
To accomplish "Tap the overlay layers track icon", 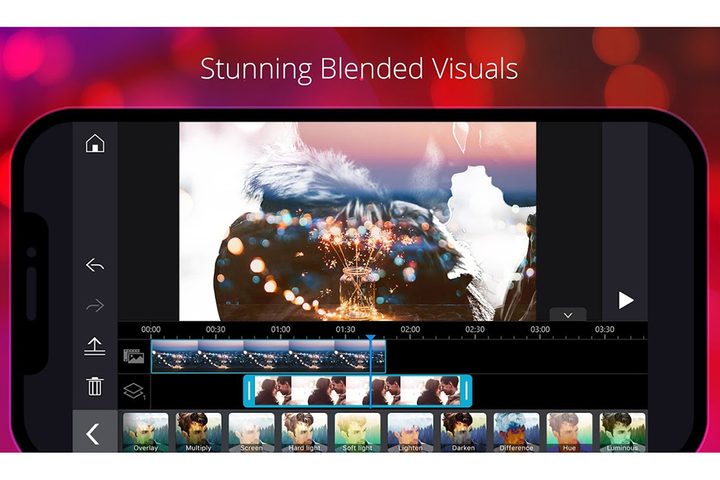I will coord(134,391).
